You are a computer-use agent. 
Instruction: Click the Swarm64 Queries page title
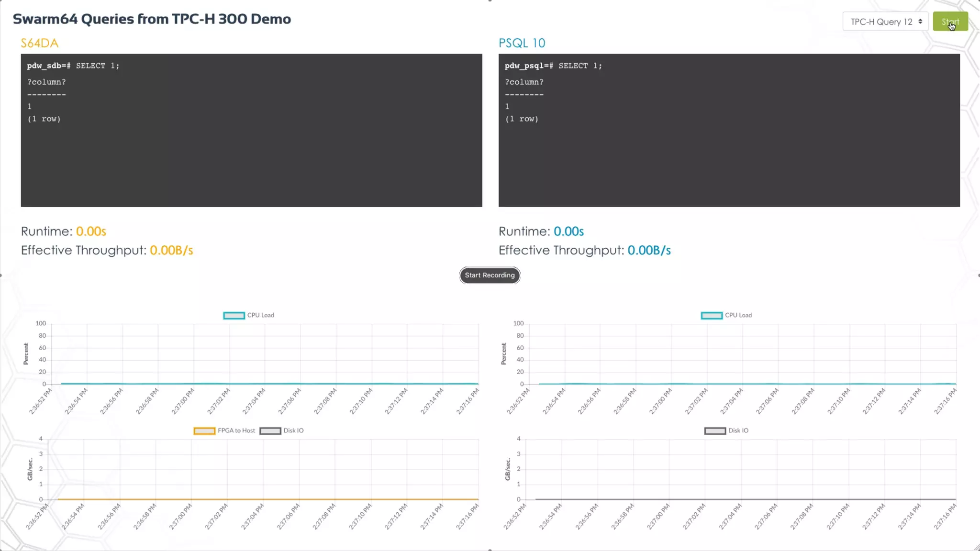coord(152,19)
